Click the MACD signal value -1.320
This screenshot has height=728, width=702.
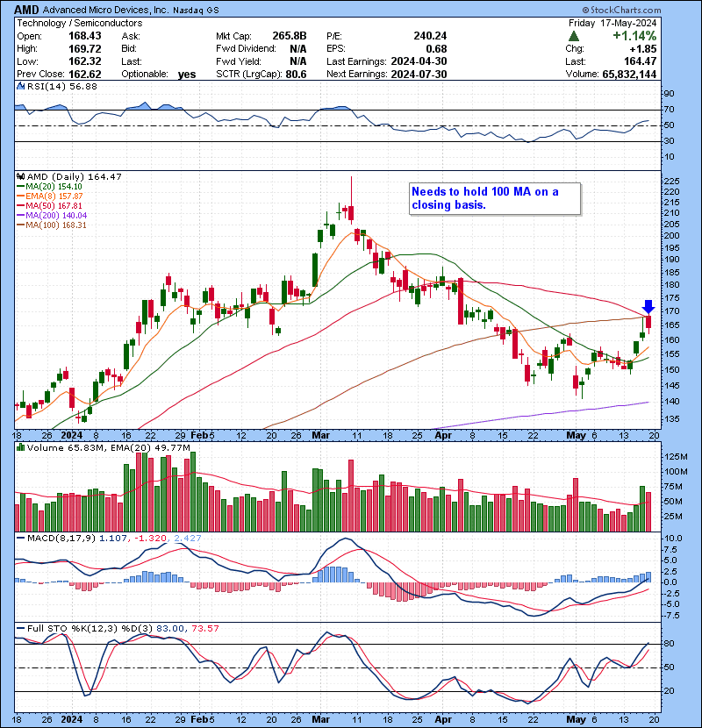tap(151, 539)
